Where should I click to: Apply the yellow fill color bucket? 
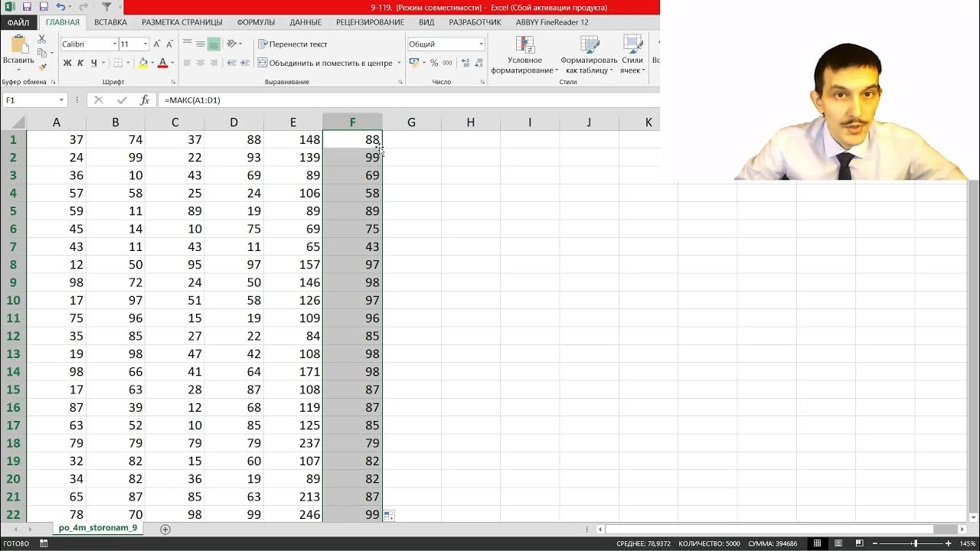[x=142, y=63]
